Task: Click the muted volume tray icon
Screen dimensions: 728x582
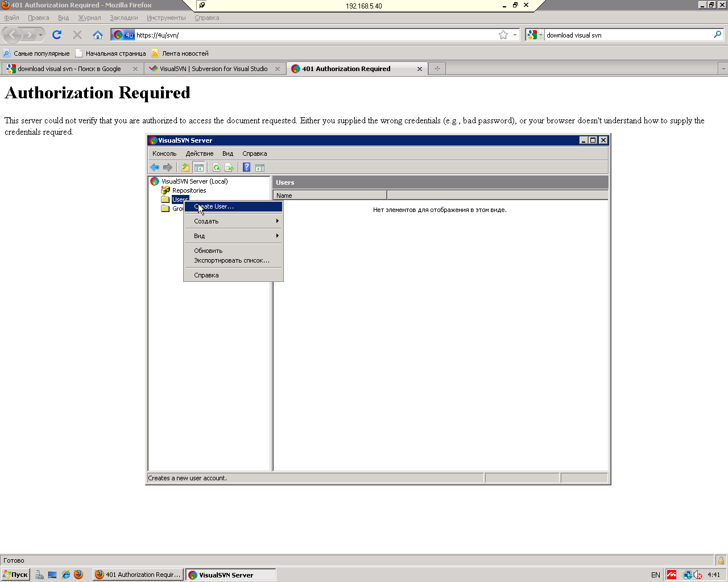Action: 697,575
